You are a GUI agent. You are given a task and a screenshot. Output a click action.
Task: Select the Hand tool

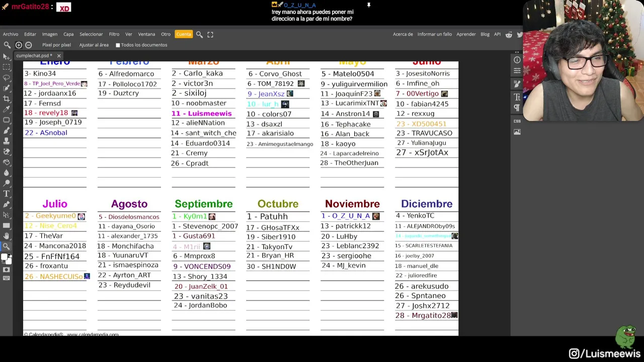(7, 236)
